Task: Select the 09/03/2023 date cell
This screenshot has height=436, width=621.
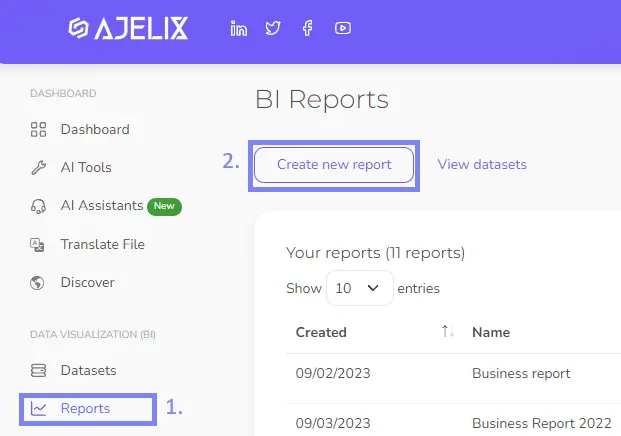Action: click(333, 423)
